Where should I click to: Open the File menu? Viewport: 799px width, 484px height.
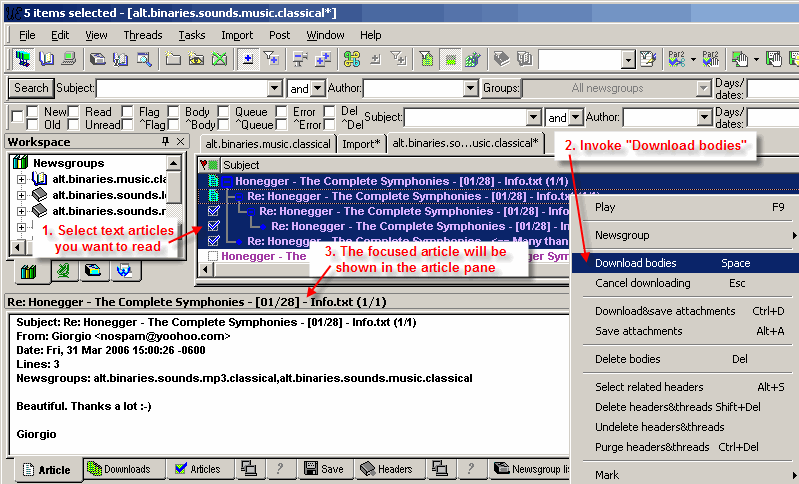click(27, 35)
